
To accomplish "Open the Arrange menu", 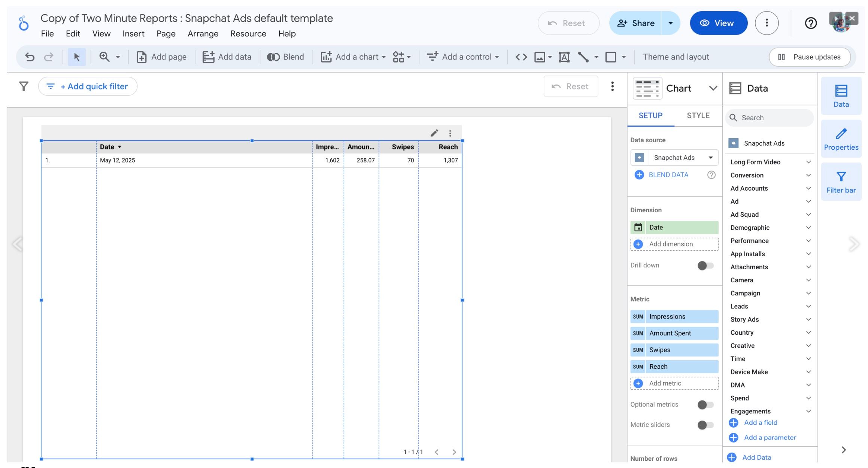I will (x=203, y=34).
